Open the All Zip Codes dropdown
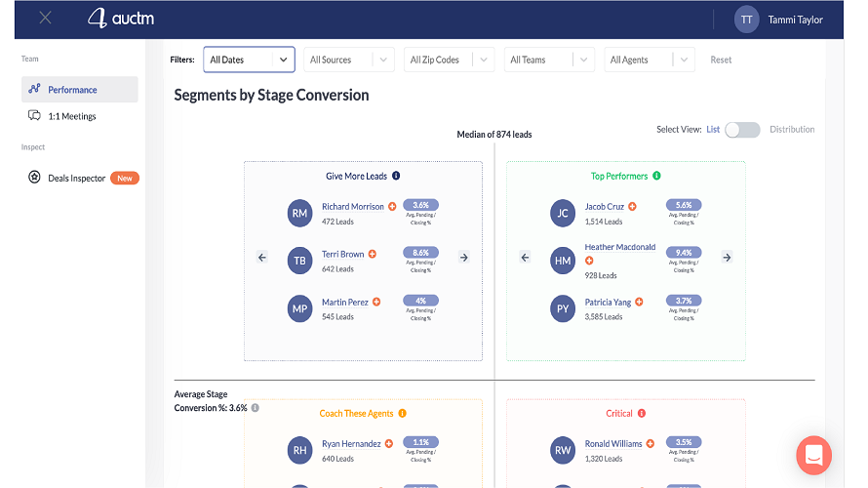This screenshot has width=868, height=488. click(450, 60)
